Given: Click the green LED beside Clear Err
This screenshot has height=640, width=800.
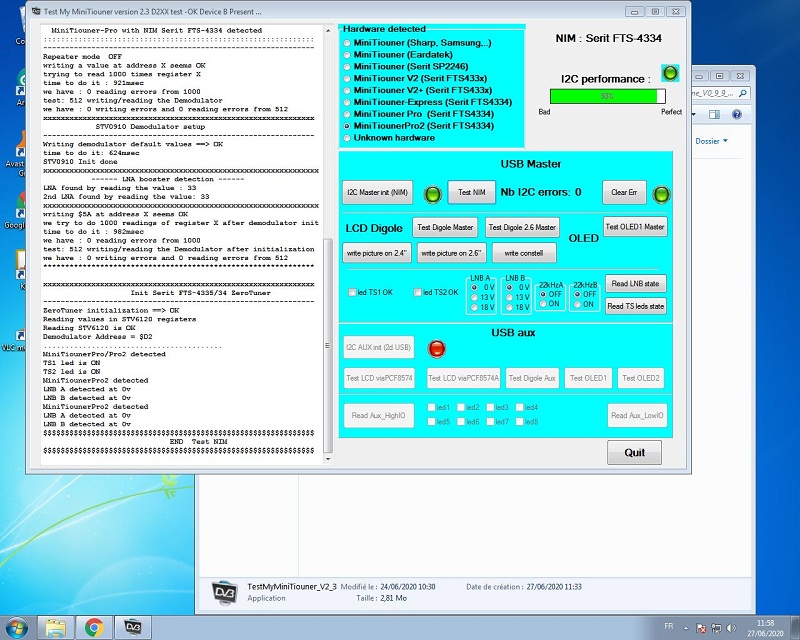Looking at the screenshot, I should tap(661, 193).
